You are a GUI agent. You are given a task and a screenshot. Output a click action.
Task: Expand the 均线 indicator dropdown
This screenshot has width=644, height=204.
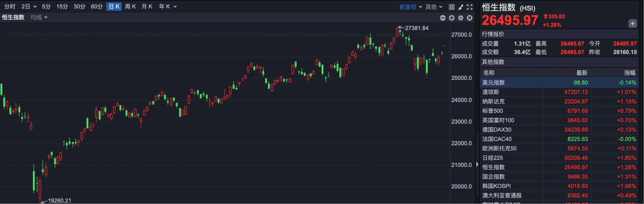[39, 17]
